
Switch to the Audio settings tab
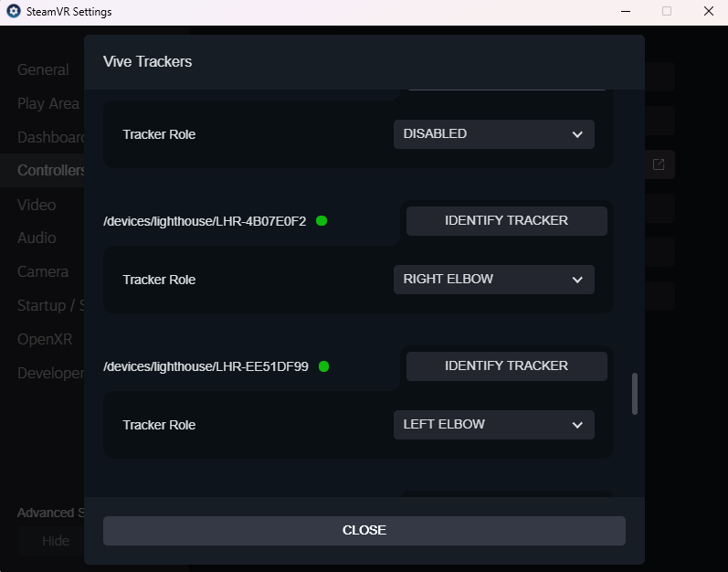click(x=37, y=238)
